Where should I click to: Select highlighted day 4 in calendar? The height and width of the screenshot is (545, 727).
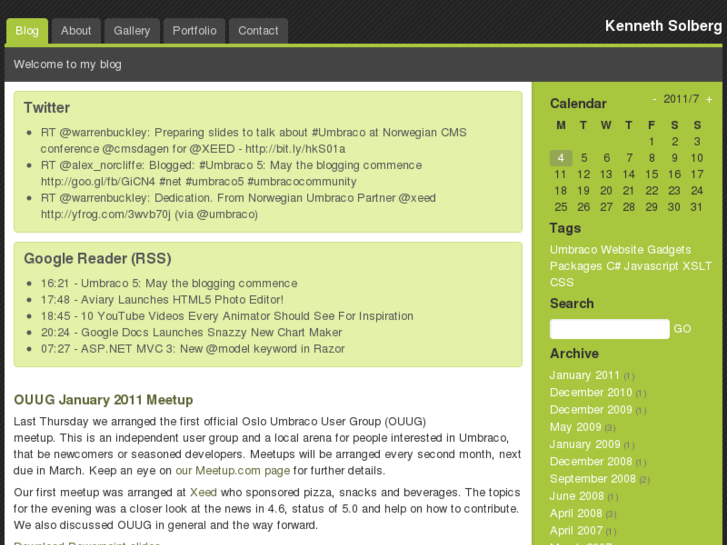[561, 158]
